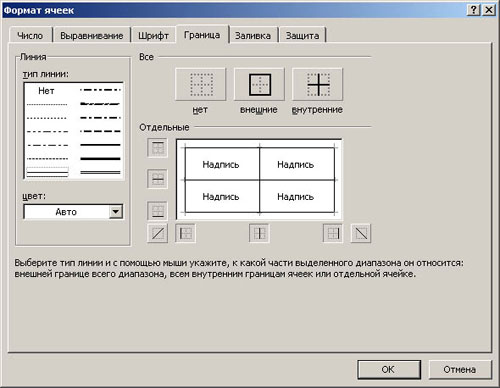The width and height of the screenshot is (500, 388).
Task: Toggle the top border button
Action: 157,148
